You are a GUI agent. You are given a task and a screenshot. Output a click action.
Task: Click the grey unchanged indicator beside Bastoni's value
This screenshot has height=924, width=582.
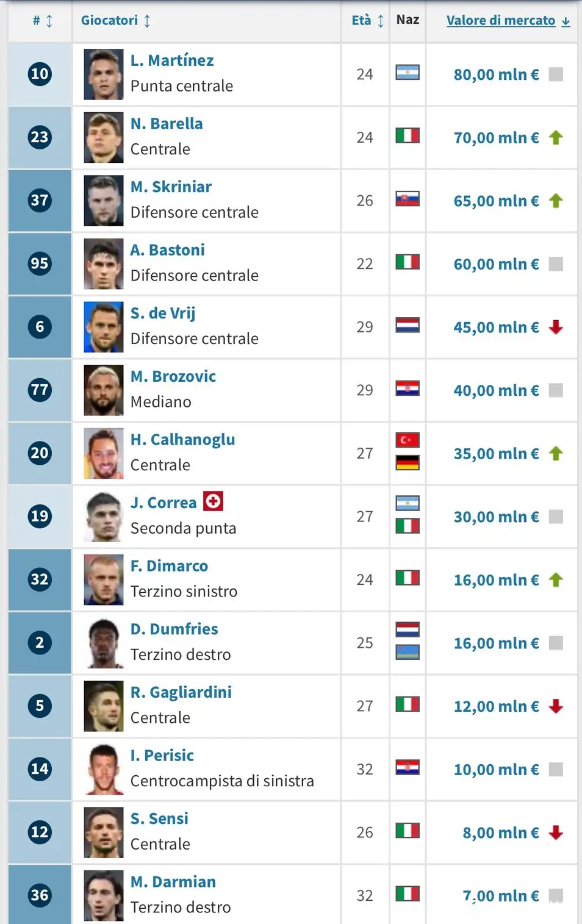pos(555,264)
